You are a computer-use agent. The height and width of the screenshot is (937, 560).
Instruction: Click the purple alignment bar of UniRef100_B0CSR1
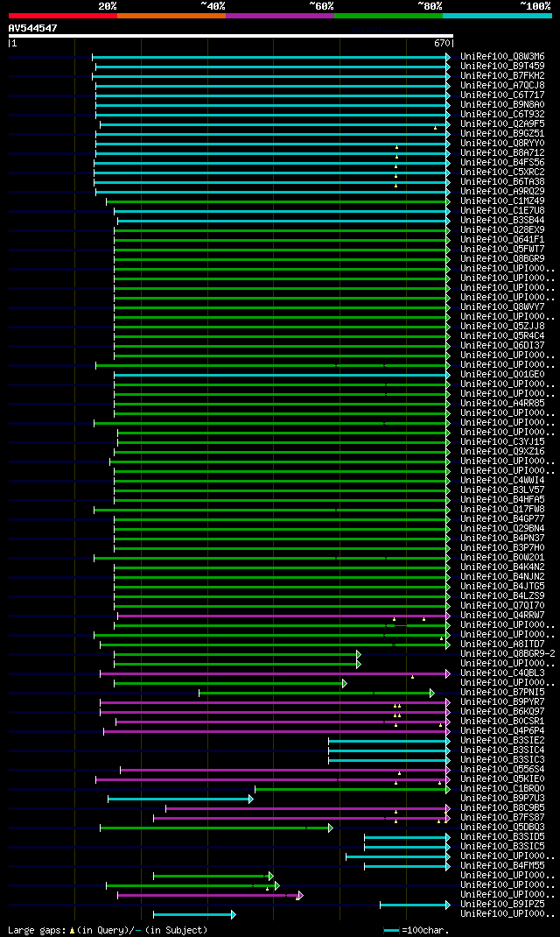(x=283, y=722)
